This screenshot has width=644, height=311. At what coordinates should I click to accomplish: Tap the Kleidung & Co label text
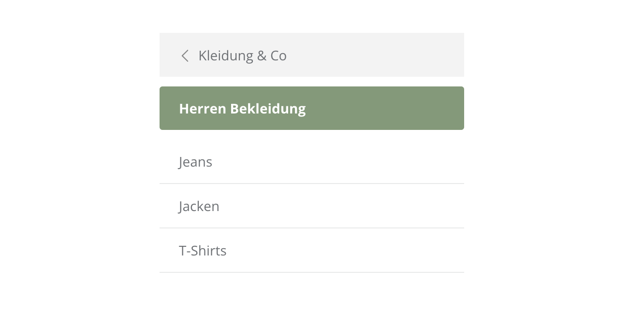click(242, 56)
